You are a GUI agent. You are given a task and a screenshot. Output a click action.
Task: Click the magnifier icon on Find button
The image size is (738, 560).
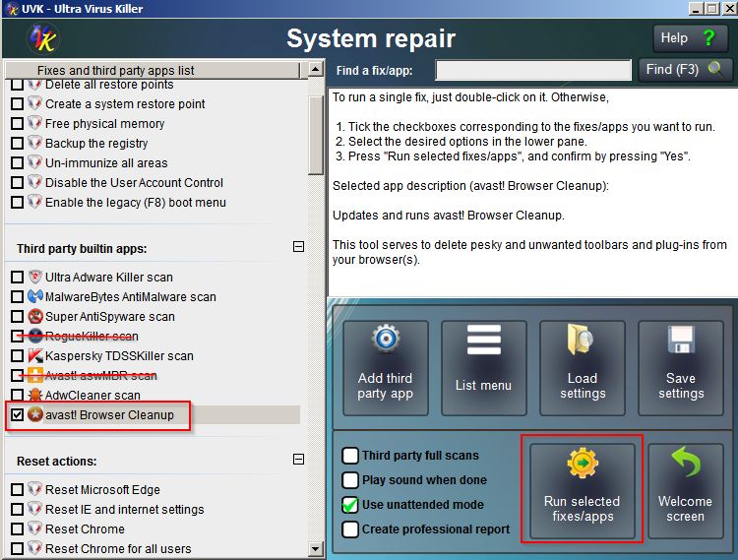[715, 69]
